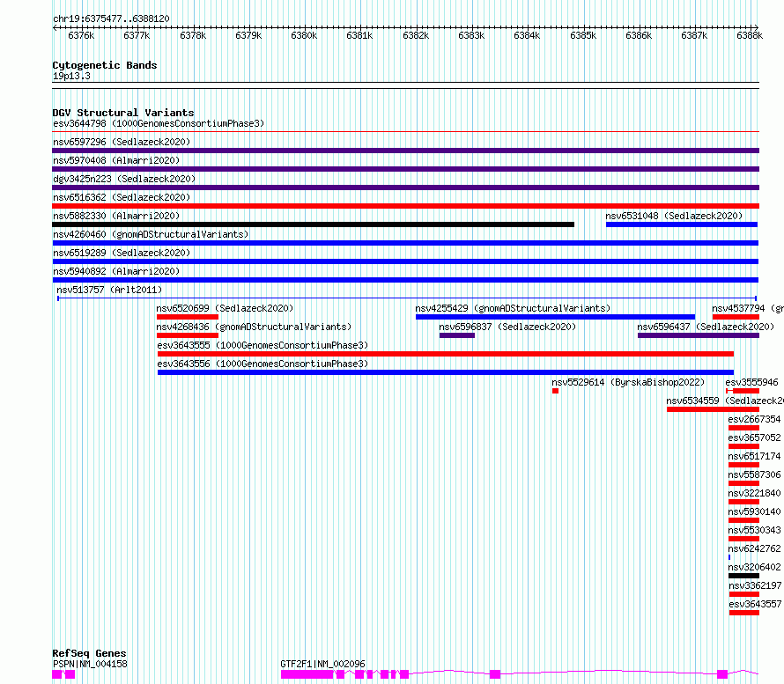This screenshot has height=684, width=784.
Task: Select the nsv5530343 variant label
Action: tap(754, 530)
